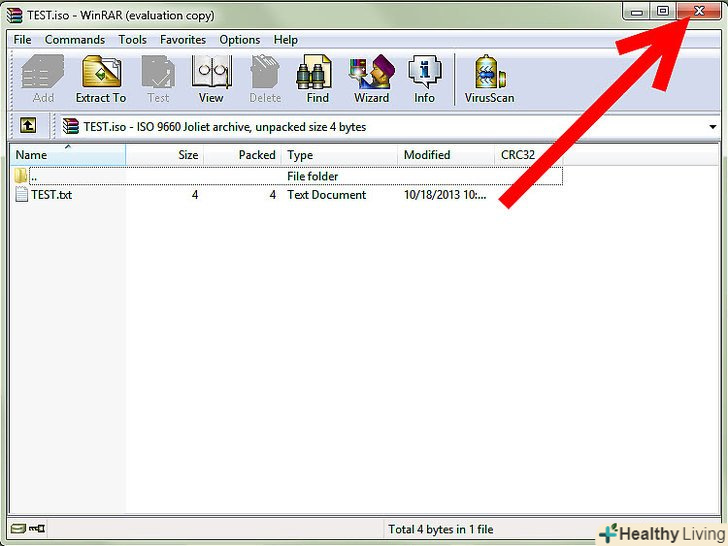Open the Help menu

286,40
